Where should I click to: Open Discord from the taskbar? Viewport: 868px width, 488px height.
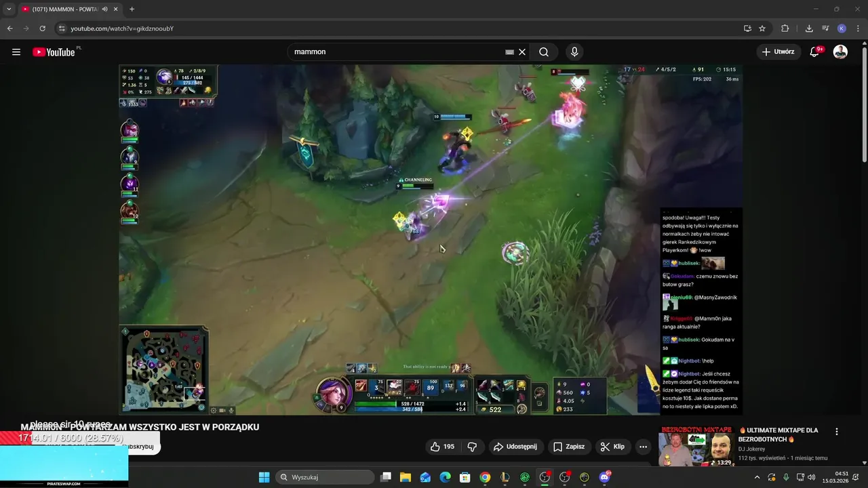pyautogui.click(x=604, y=477)
